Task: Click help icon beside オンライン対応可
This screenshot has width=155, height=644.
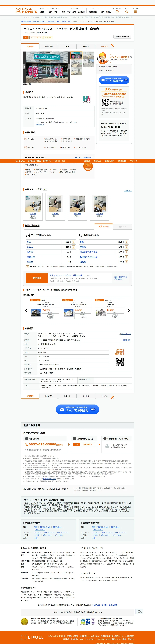Action: click(131, 57)
